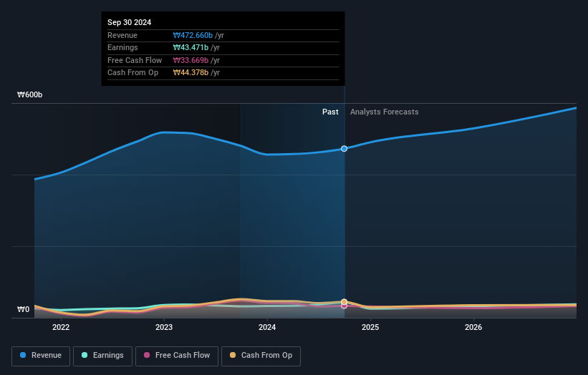The height and width of the screenshot is (375, 588).
Task: Toggle the Free Cash Flow legend button
Action: point(177,356)
